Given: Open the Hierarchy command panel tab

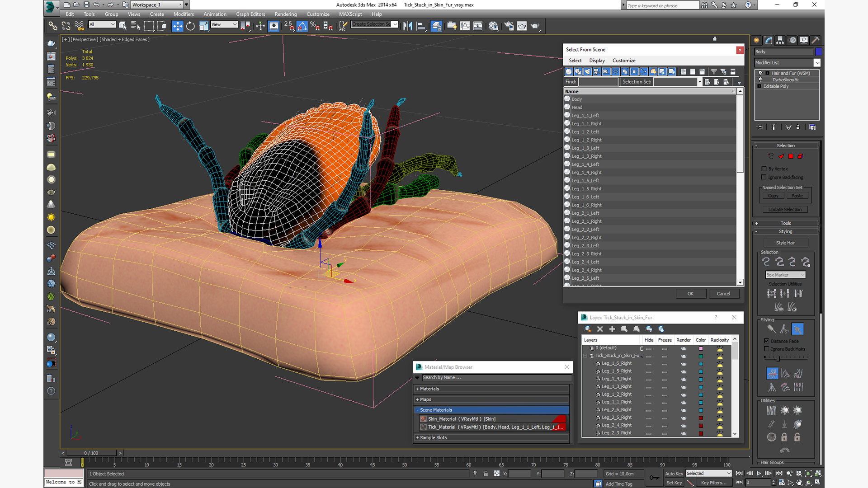Looking at the screenshot, I should [x=780, y=40].
